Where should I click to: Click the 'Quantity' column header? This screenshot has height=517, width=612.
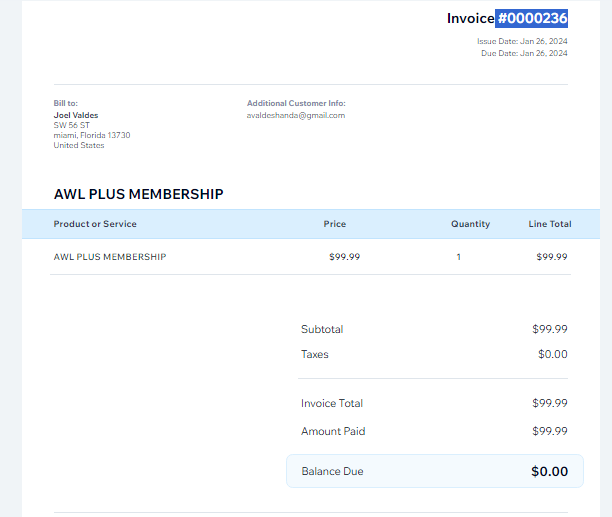pyautogui.click(x=470, y=224)
